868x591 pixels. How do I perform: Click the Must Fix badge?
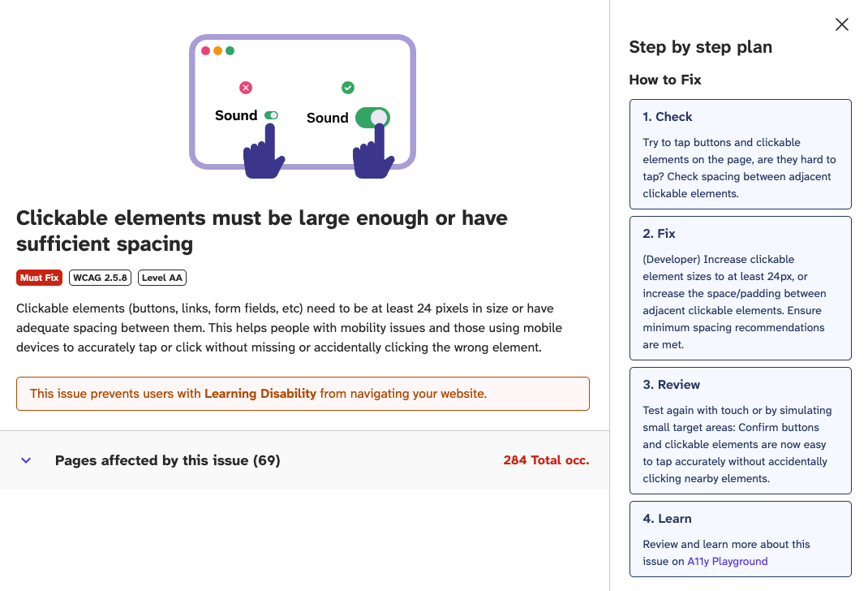(x=39, y=278)
